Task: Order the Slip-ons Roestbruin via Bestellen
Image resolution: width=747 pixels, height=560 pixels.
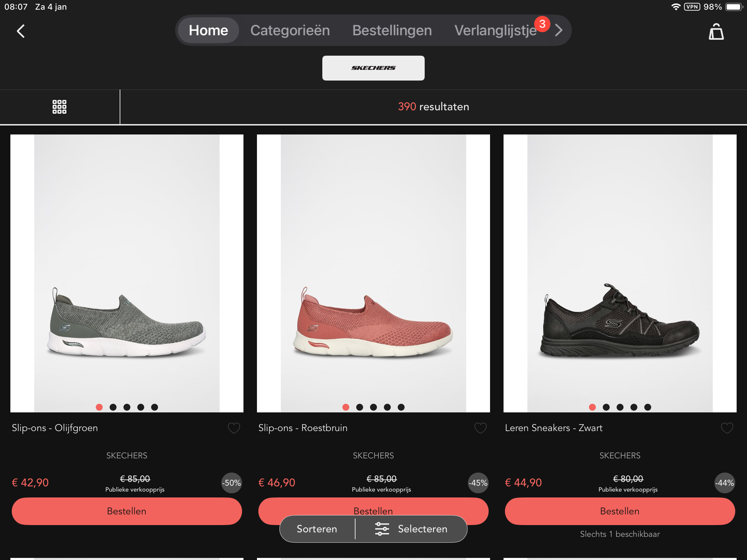Action: coord(373,511)
